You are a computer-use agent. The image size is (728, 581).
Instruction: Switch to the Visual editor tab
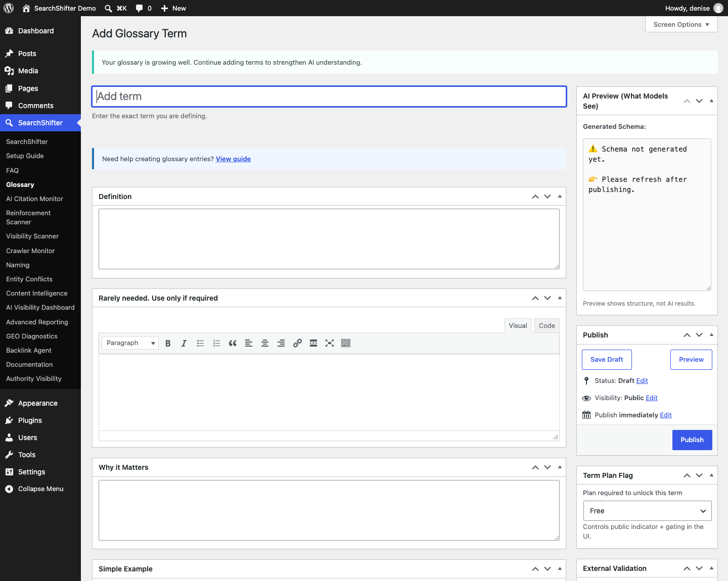tap(518, 325)
